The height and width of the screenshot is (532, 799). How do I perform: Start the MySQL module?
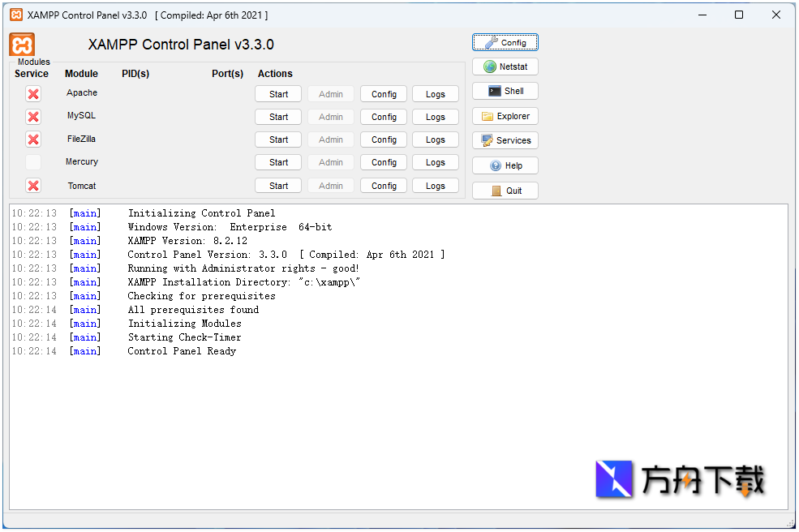coord(278,117)
